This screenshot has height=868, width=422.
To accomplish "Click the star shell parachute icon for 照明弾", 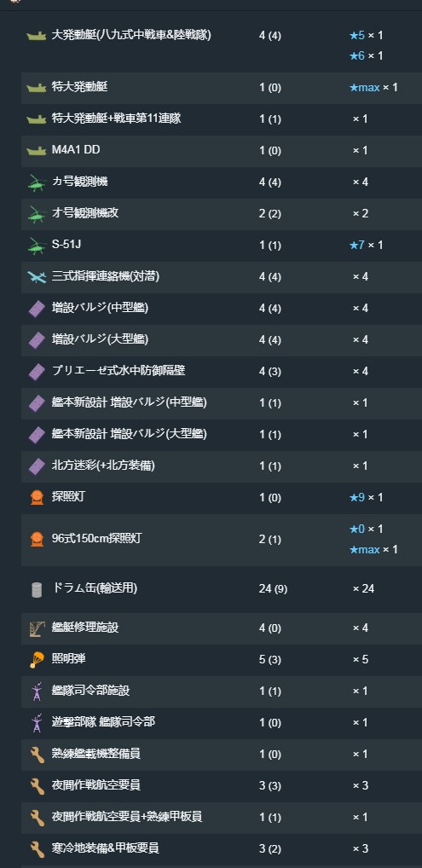I will coord(37,660).
